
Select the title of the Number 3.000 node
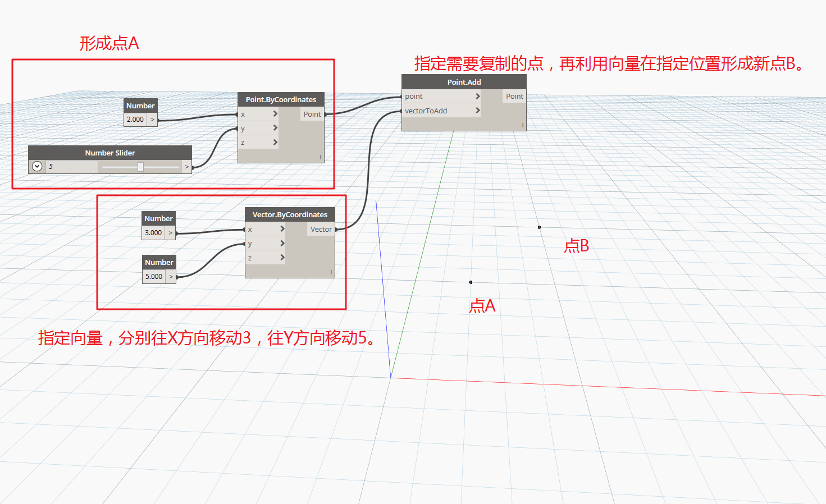[x=159, y=218]
